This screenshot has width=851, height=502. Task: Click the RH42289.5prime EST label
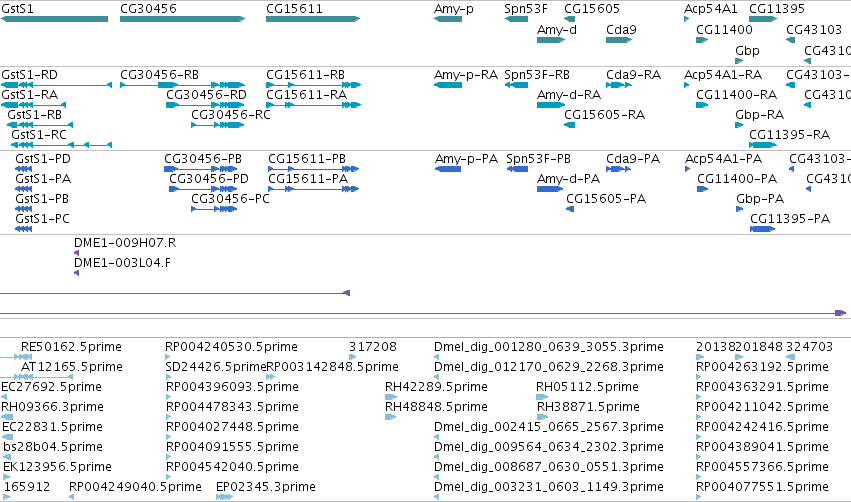coord(436,387)
